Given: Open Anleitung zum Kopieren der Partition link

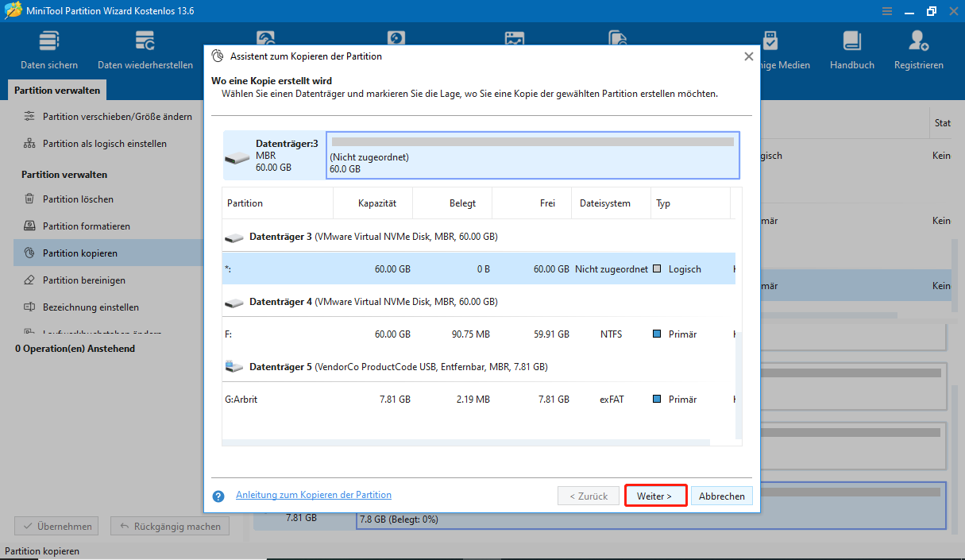Looking at the screenshot, I should coord(314,495).
